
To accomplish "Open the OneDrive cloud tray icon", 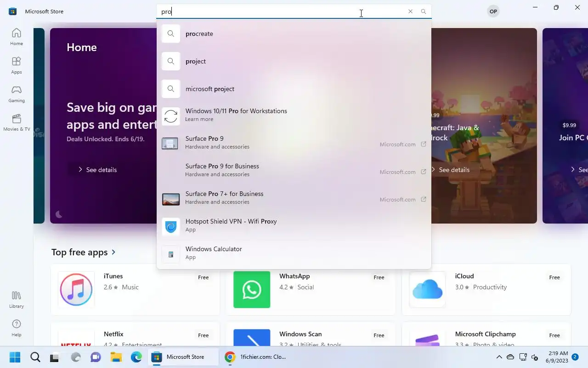I will tap(510, 357).
